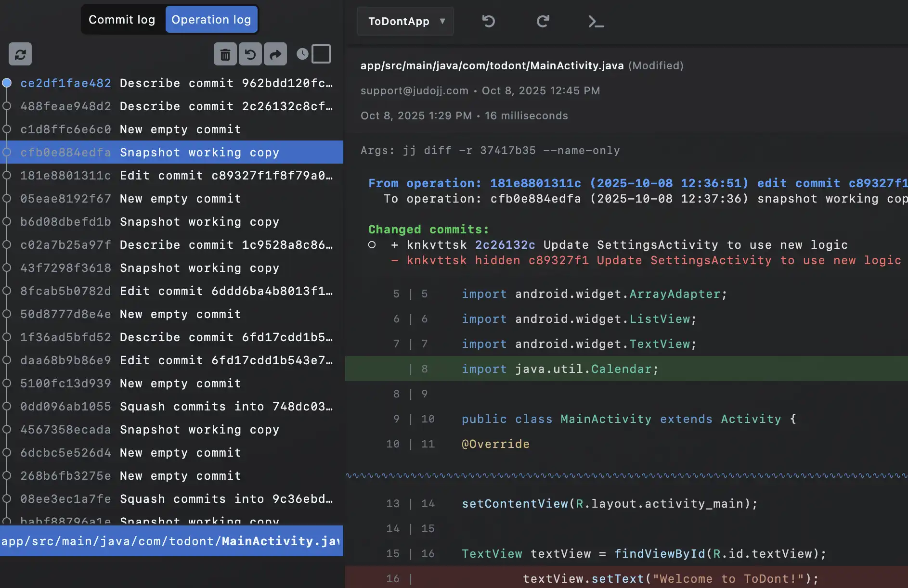
Task: Open the terminal command prompt icon
Action: [x=596, y=21]
